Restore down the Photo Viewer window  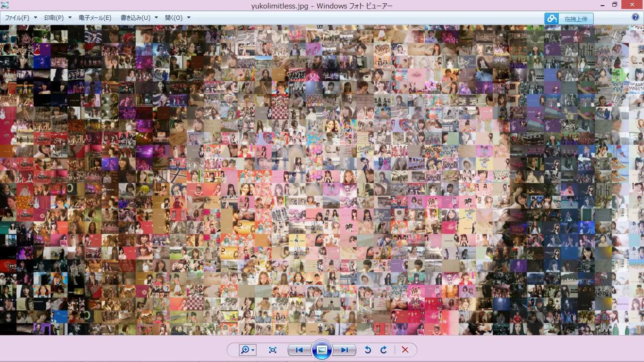tap(615, 5)
